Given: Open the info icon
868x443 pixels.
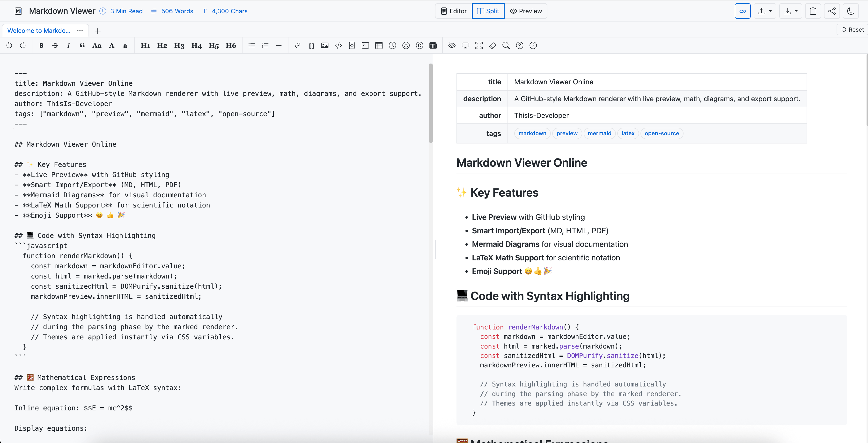Looking at the screenshot, I should point(533,45).
